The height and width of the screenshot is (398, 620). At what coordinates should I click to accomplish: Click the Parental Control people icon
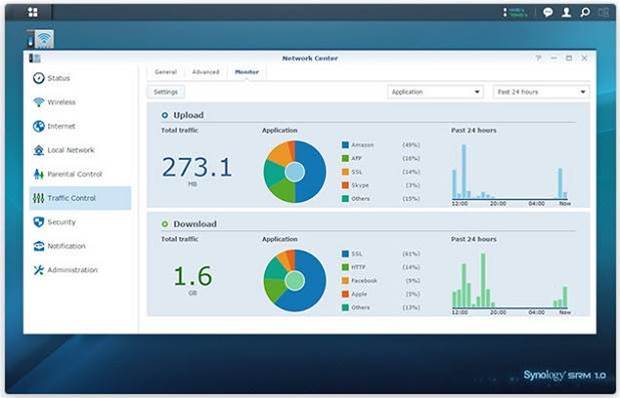[39, 174]
